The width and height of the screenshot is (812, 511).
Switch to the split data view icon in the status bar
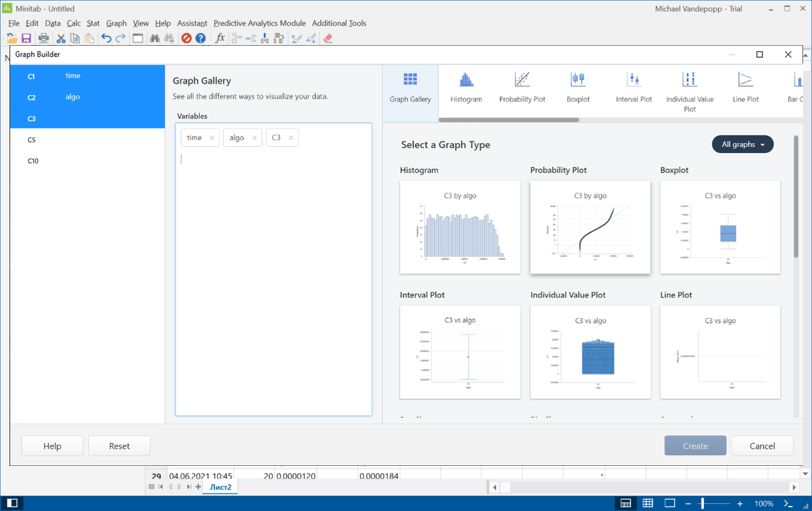click(626, 503)
